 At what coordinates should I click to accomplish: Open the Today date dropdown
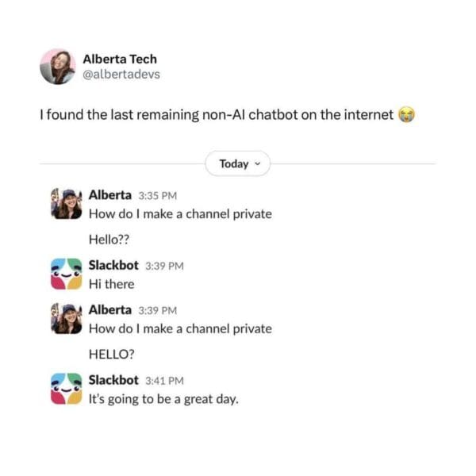237,164
